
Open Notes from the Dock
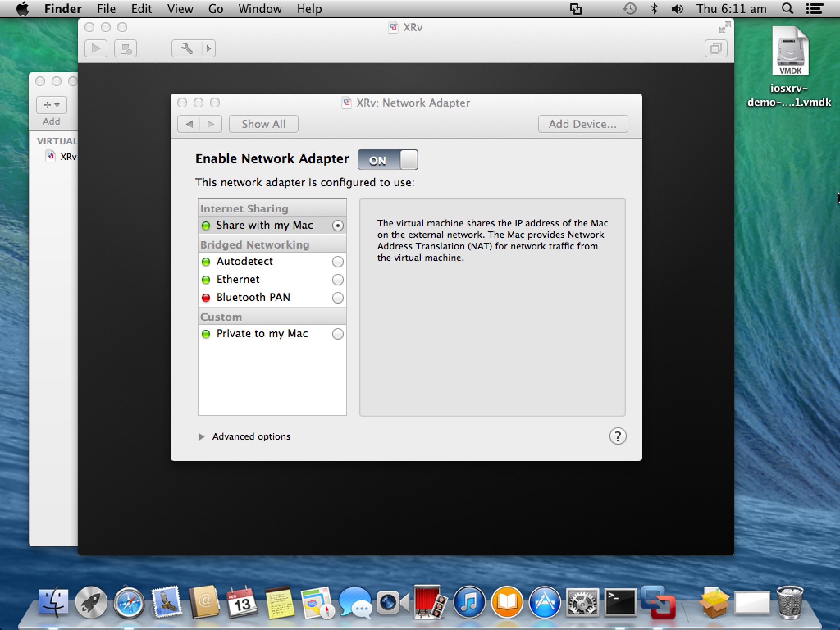280,603
